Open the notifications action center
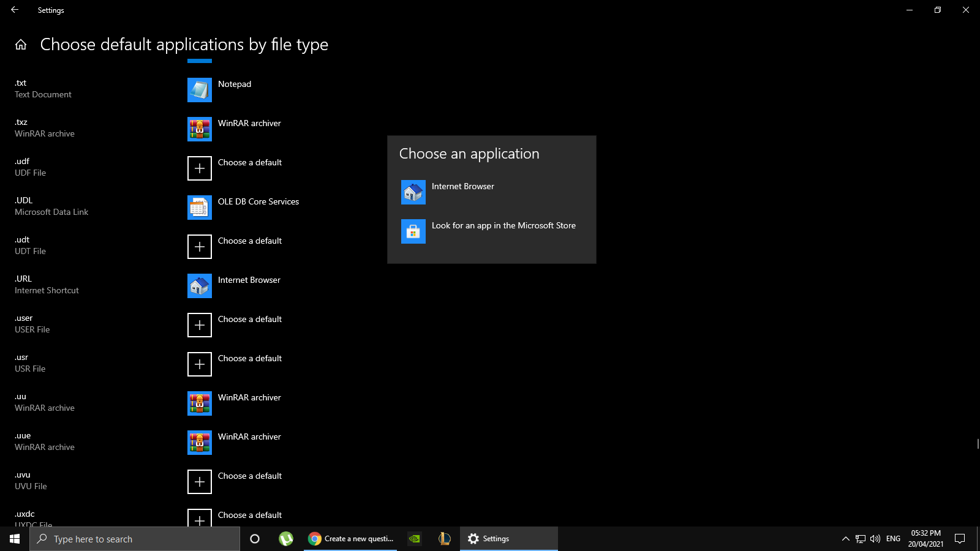The image size is (980, 551). tap(960, 539)
